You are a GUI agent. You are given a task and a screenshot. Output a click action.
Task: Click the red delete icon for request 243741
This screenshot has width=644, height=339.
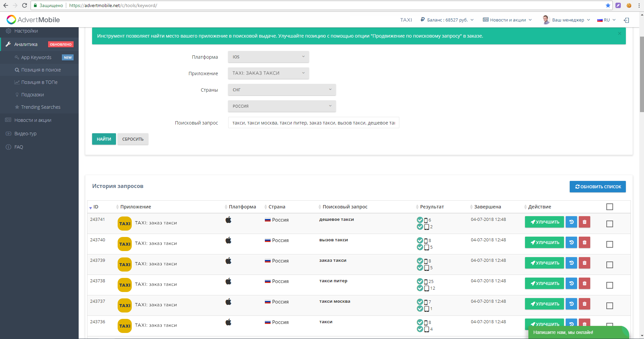585,222
